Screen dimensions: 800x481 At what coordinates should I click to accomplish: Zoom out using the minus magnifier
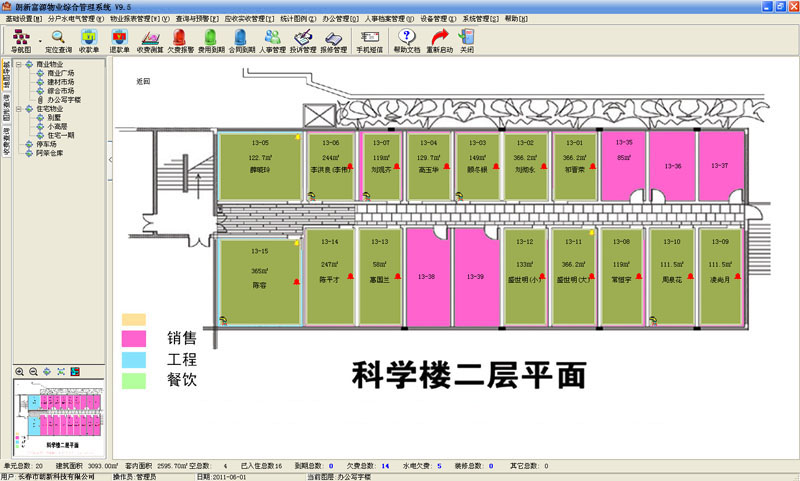pyautogui.click(x=34, y=372)
